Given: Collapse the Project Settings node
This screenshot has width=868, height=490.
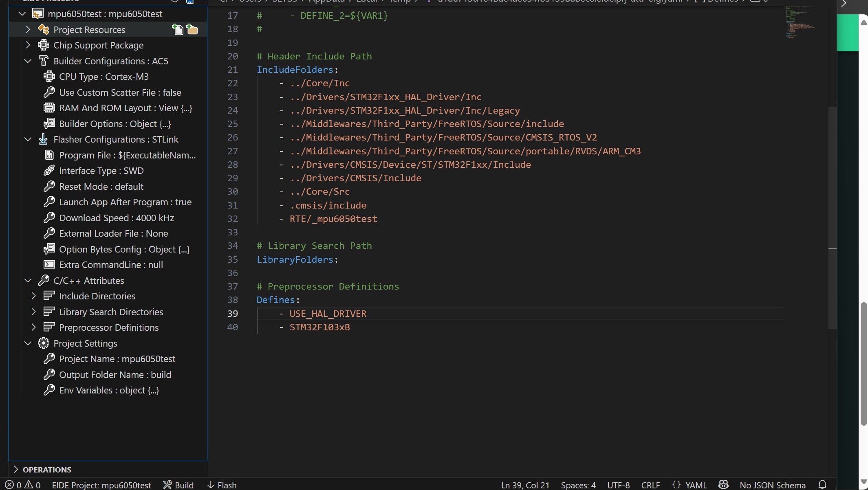Looking at the screenshot, I should [x=28, y=343].
